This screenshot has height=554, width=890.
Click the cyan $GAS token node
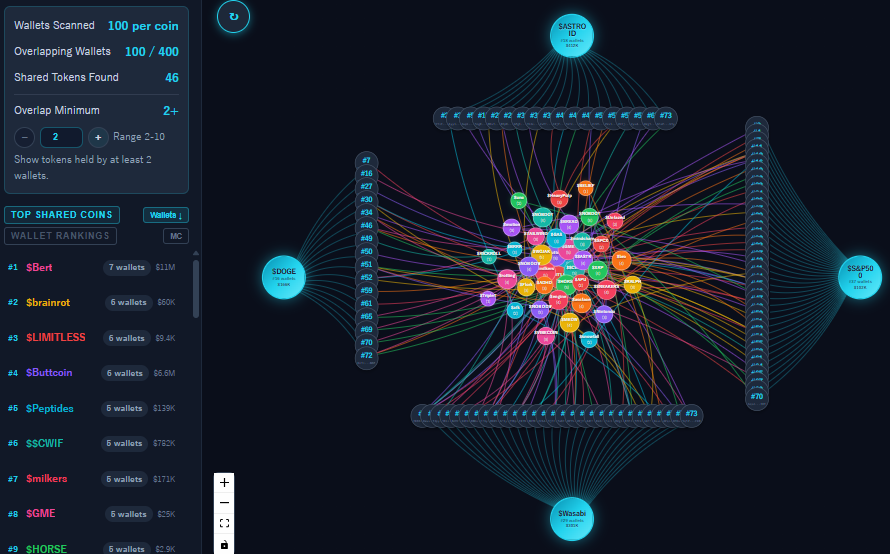[x=556, y=238]
